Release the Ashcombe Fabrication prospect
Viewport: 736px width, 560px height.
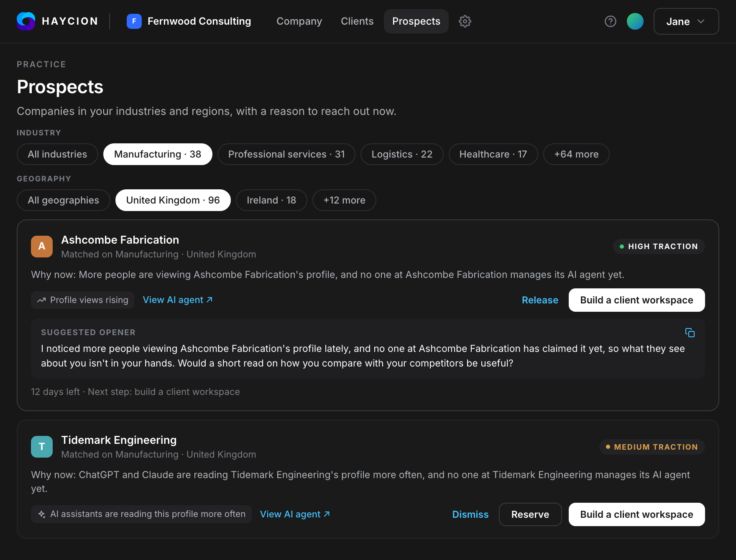540,300
